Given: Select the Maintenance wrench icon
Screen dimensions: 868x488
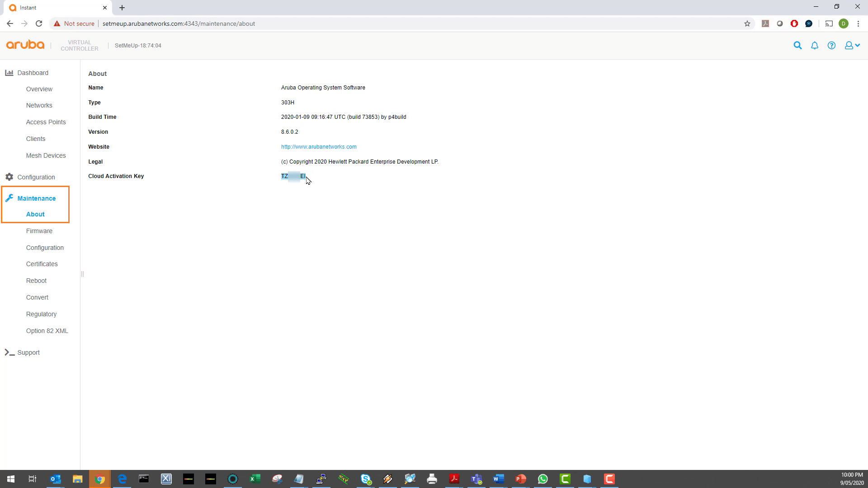Looking at the screenshot, I should pos(9,197).
